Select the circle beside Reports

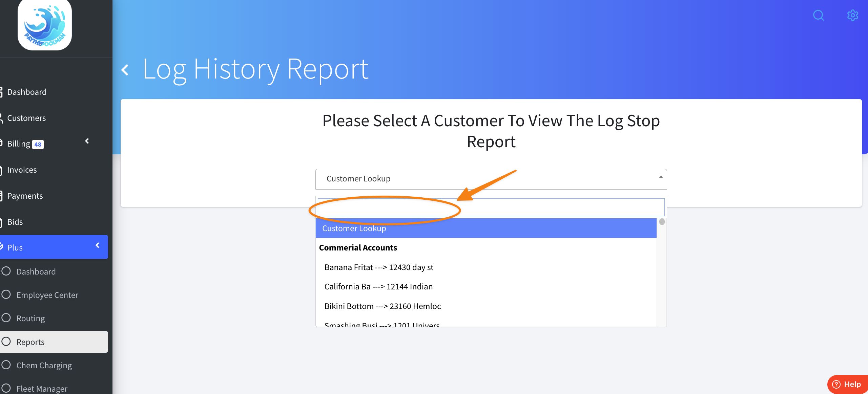(x=6, y=342)
